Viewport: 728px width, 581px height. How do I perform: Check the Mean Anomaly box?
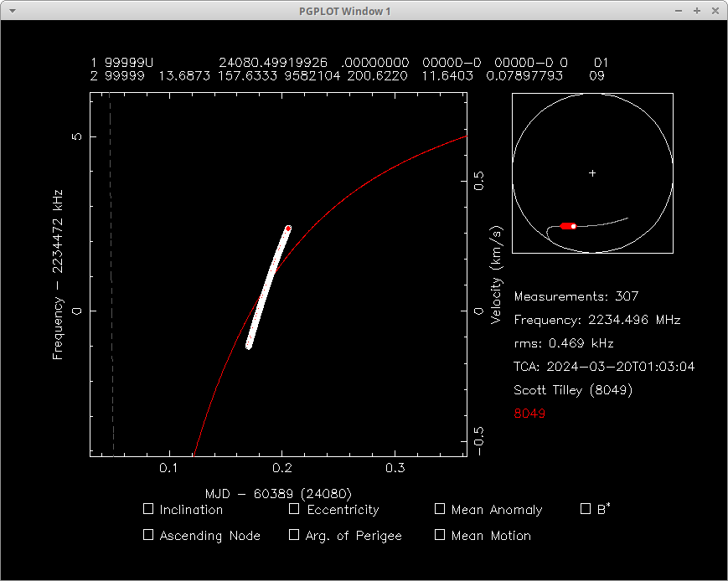pyautogui.click(x=440, y=509)
